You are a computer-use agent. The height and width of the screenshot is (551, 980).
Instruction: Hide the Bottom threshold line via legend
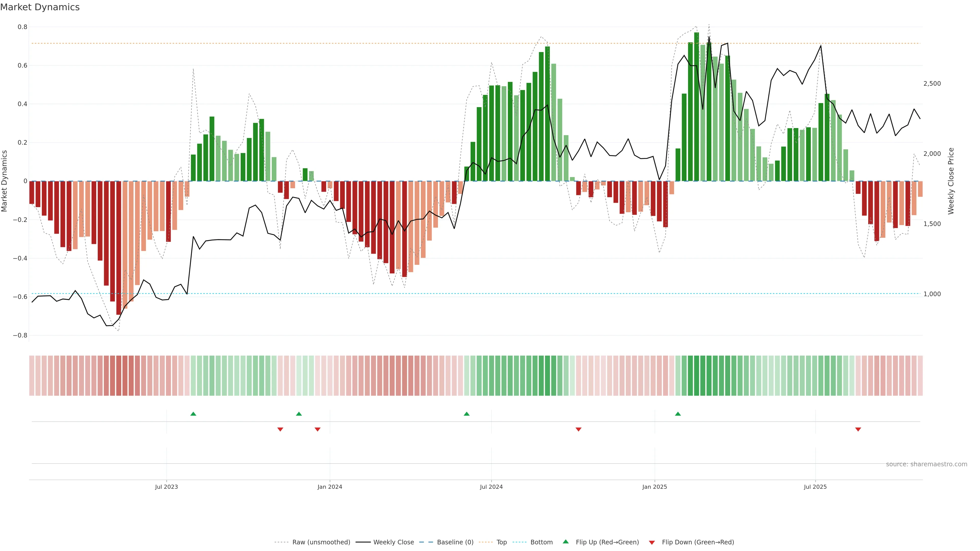(541, 542)
